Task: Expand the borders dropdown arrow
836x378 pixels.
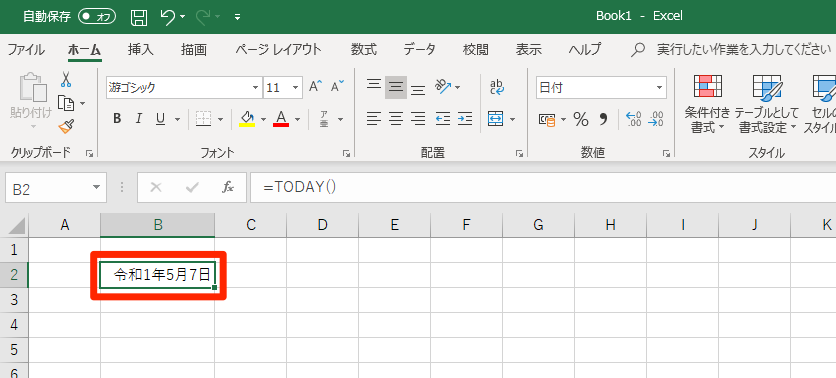Action: 220,119
